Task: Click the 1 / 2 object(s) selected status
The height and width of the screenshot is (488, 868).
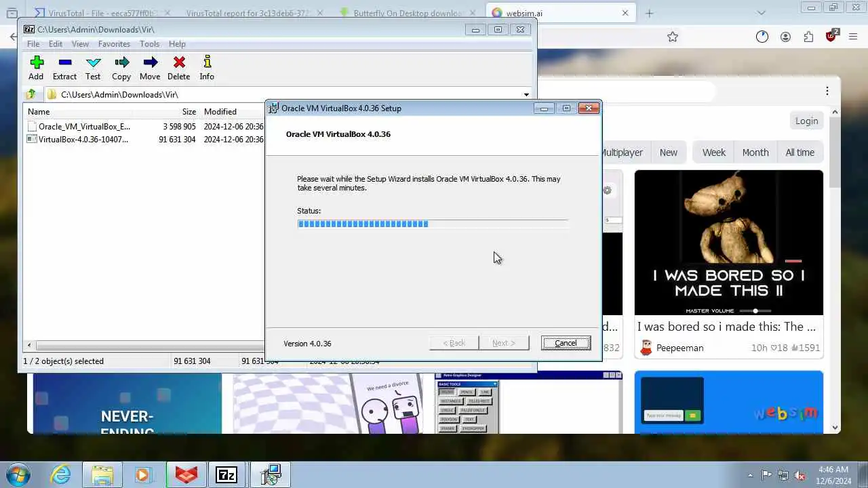Action: (63, 361)
